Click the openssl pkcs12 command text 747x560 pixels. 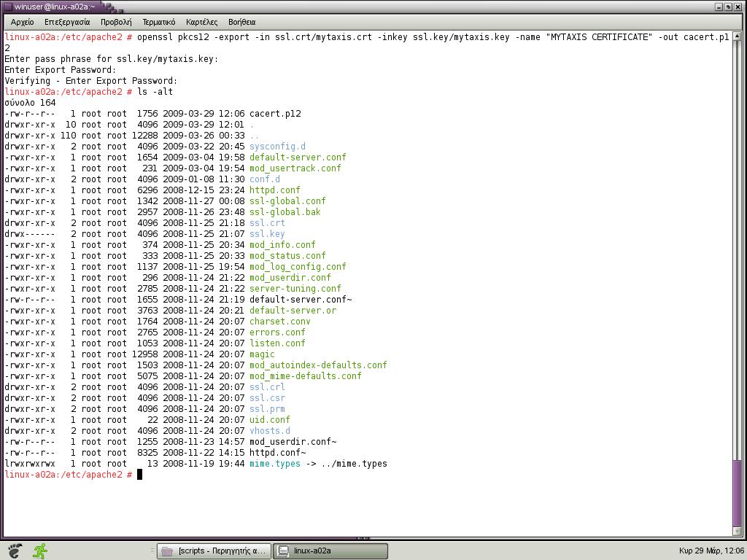pyautogui.click(x=173, y=36)
